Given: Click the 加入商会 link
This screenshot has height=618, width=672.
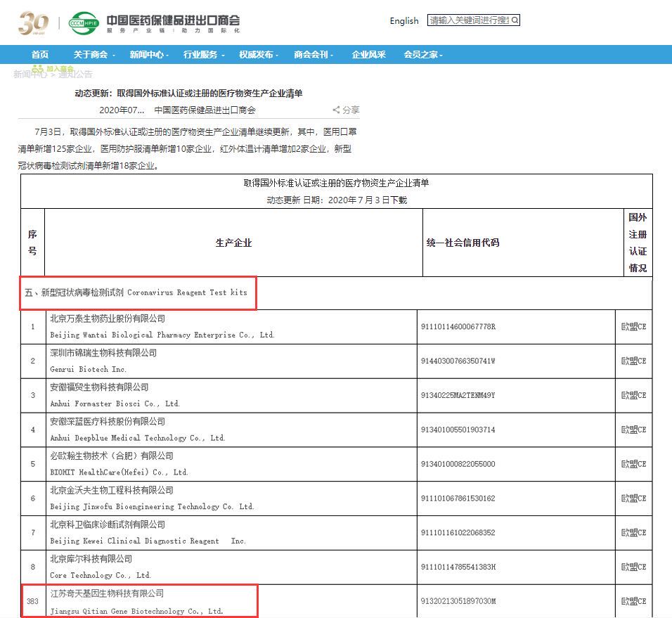Looking at the screenshot, I should pyautogui.click(x=60, y=69).
